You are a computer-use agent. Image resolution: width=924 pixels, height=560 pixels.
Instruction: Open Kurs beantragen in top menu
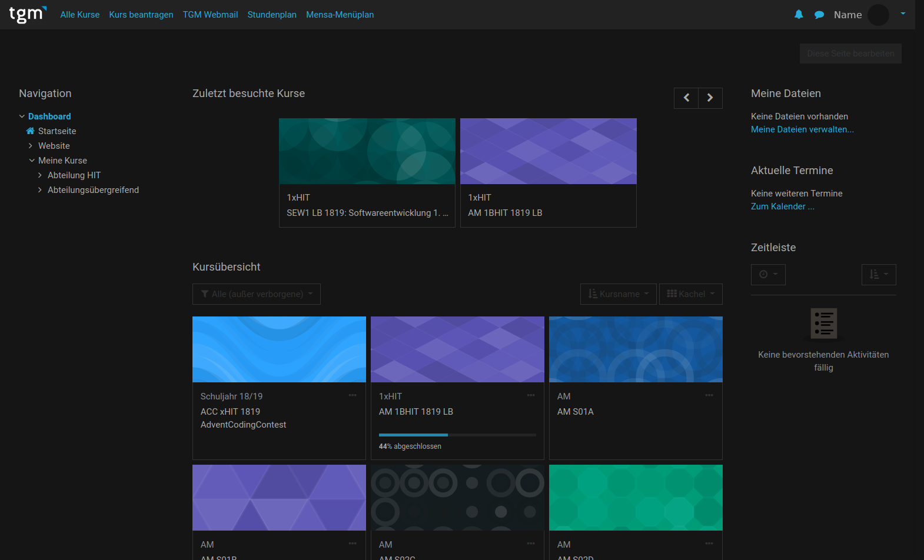[141, 15]
